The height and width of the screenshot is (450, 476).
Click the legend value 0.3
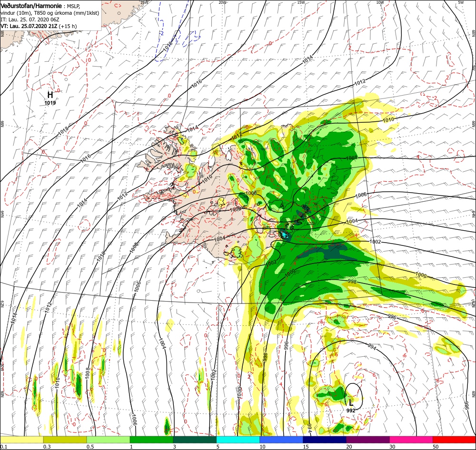point(47,447)
